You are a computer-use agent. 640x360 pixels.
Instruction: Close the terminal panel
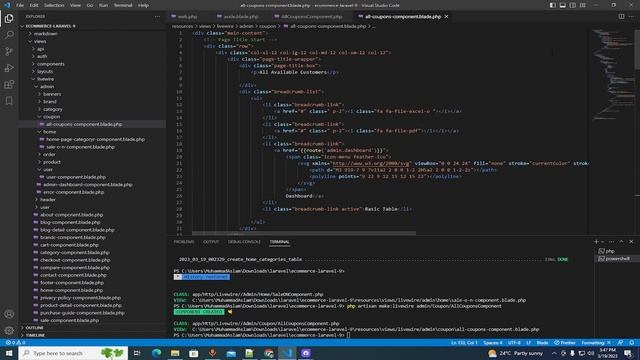[x=631, y=242]
